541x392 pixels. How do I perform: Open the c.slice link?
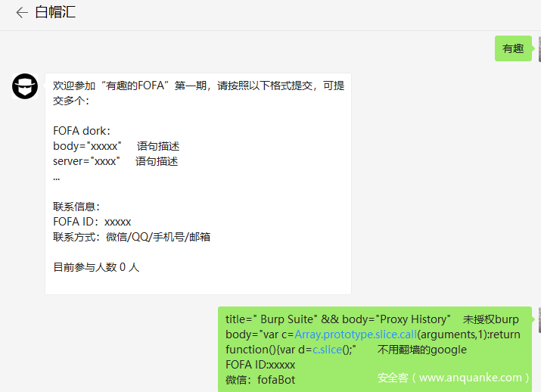point(327,350)
